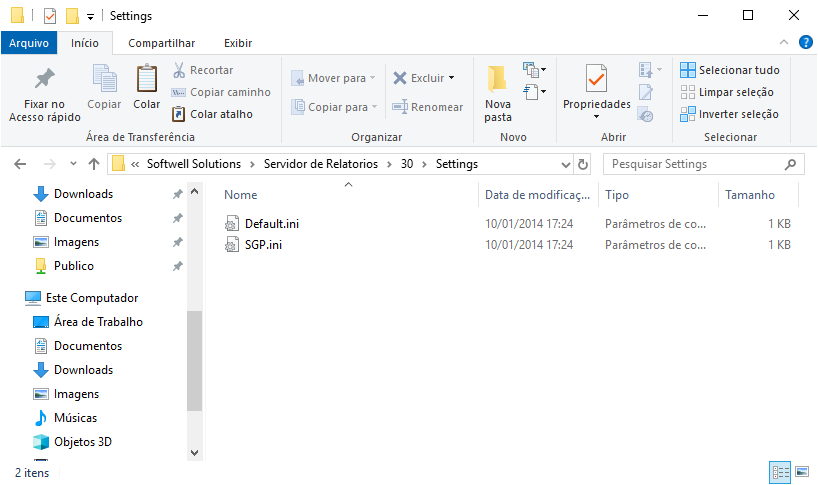Navigate up one folder with the up arrow
Screen dimensions: 818x485
coord(94,164)
